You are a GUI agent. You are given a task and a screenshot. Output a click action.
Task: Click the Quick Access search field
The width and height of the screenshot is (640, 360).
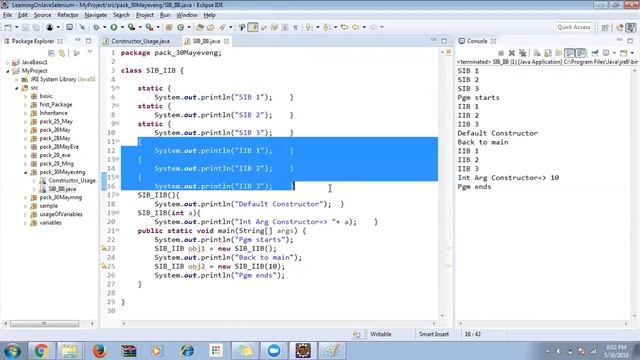tap(573, 27)
